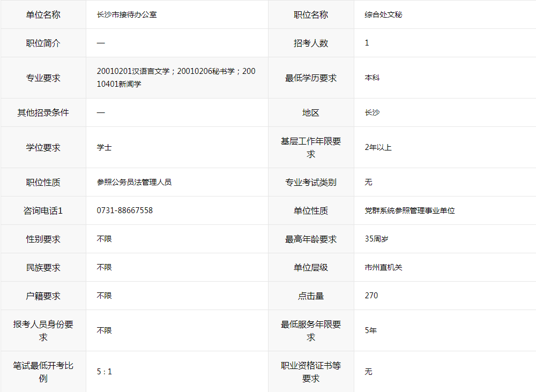
Task: Click the 职位名称 label
Action: [x=311, y=14]
